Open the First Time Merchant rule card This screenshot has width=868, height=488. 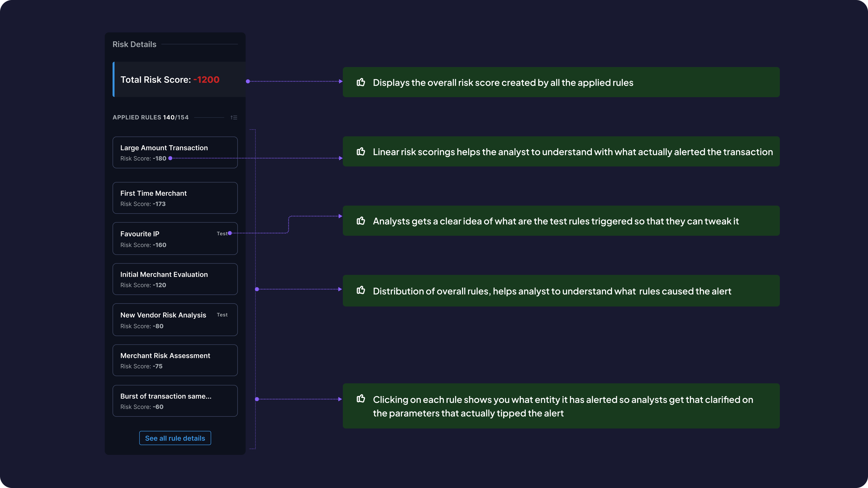(x=175, y=198)
